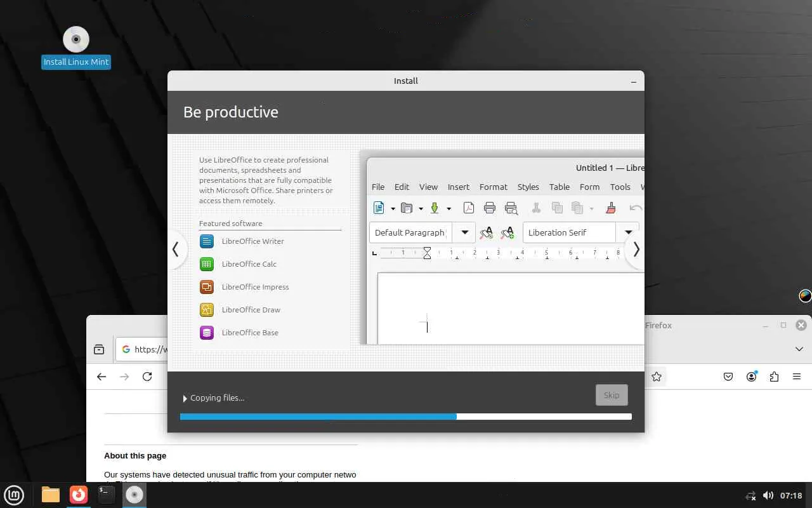Minimize the Install window
The height and width of the screenshot is (508, 812).
click(x=634, y=81)
